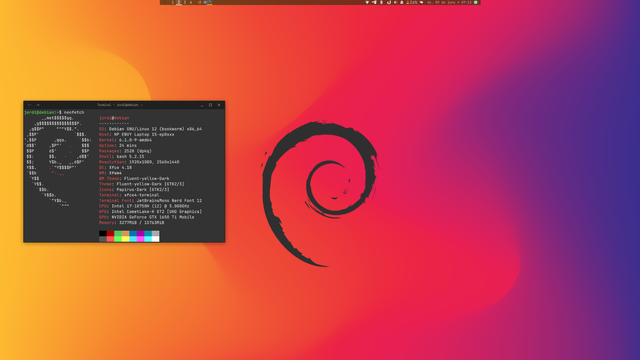Switch to workspace 1 in the panel
Image resolution: width=640 pixels, height=360 pixels.
pos(173,2)
